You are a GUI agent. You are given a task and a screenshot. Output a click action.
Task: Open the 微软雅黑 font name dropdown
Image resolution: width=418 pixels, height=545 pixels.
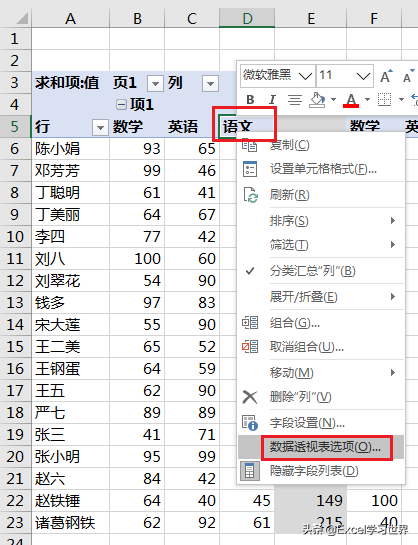[305, 75]
